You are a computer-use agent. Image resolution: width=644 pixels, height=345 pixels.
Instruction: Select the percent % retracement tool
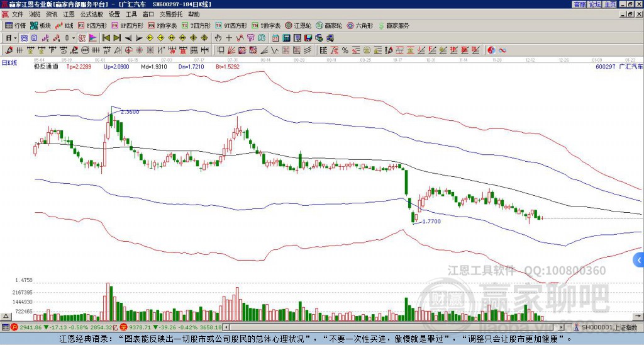(x=345, y=50)
